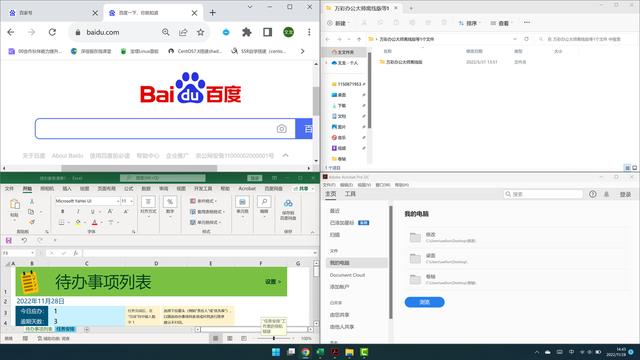Click Undo in Excel quick access toolbar

pyautogui.click(x=24, y=240)
